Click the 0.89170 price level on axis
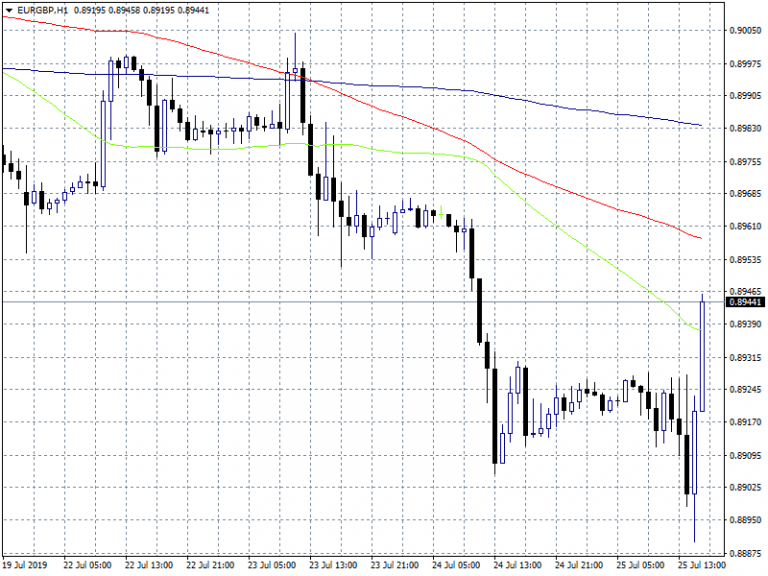Screen dimensions: 768x576 point(745,422)
